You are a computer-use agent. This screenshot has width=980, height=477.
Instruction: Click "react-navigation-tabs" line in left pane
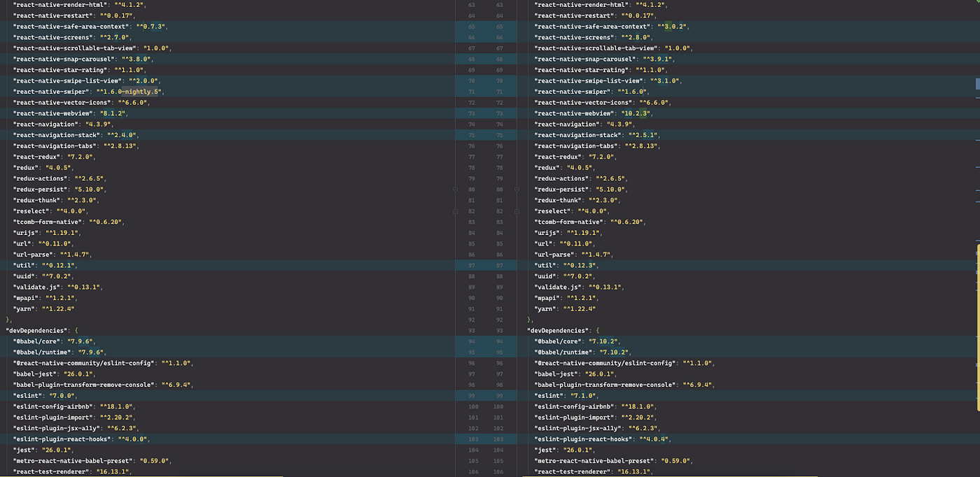point(76,145)
